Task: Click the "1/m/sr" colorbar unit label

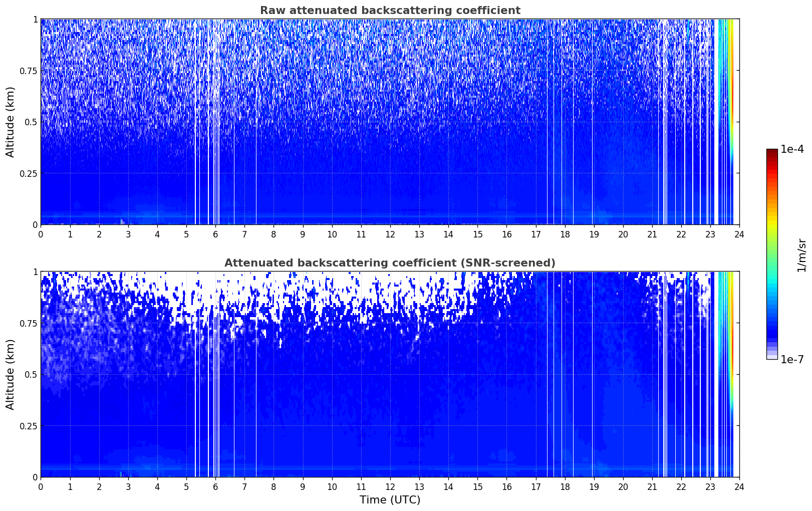Action: (x=801, y=254)
